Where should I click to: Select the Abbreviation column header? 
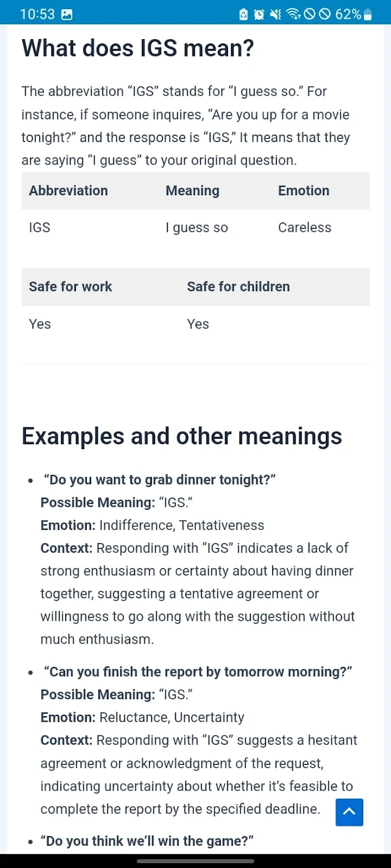pyautogui.click(x=68, y=190)
